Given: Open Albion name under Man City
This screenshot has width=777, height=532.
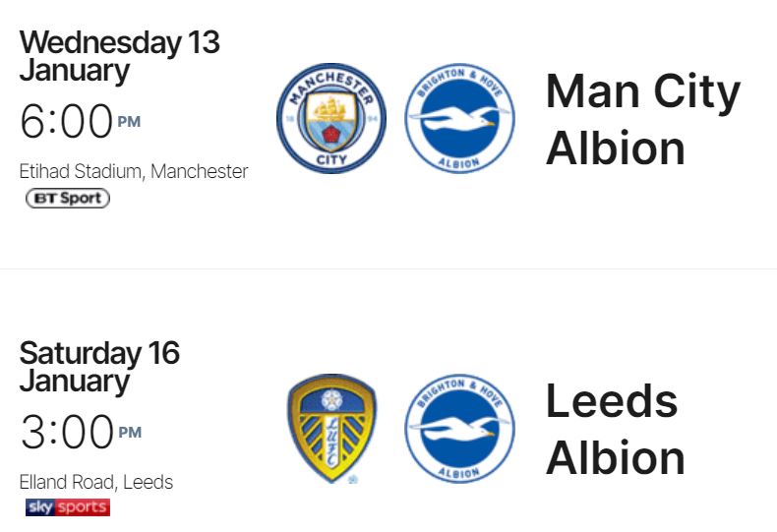Looking at the screenshot, I should pyautogui.click(x=616, y=148).
